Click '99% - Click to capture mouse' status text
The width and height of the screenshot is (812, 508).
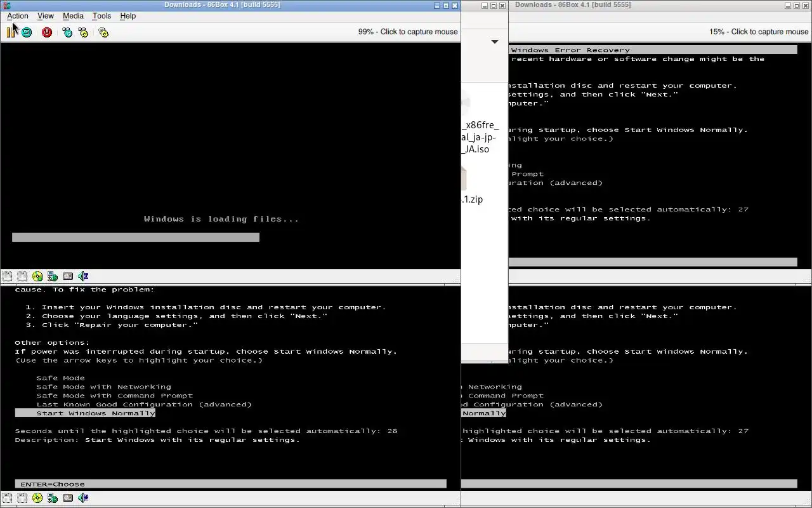(408, 32)
